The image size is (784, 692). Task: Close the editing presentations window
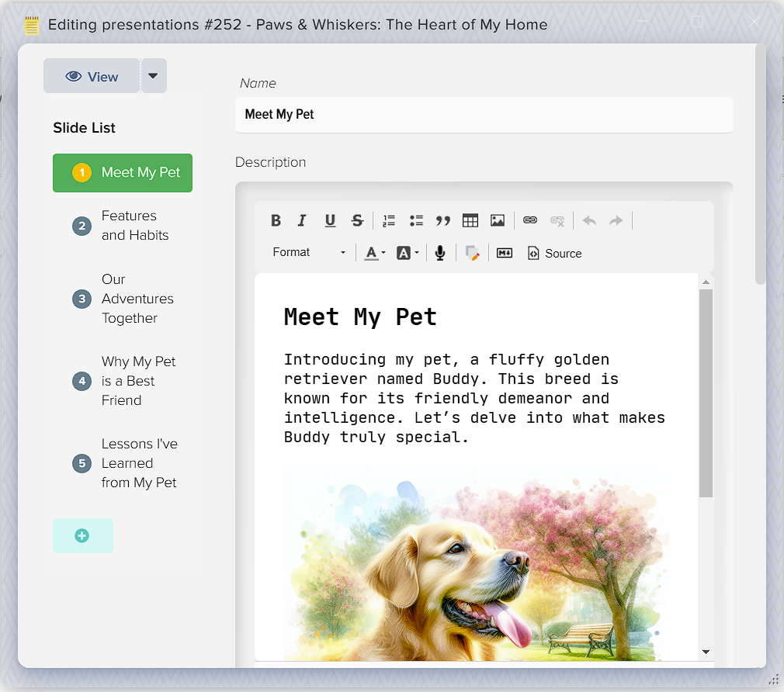click(754, 22)
